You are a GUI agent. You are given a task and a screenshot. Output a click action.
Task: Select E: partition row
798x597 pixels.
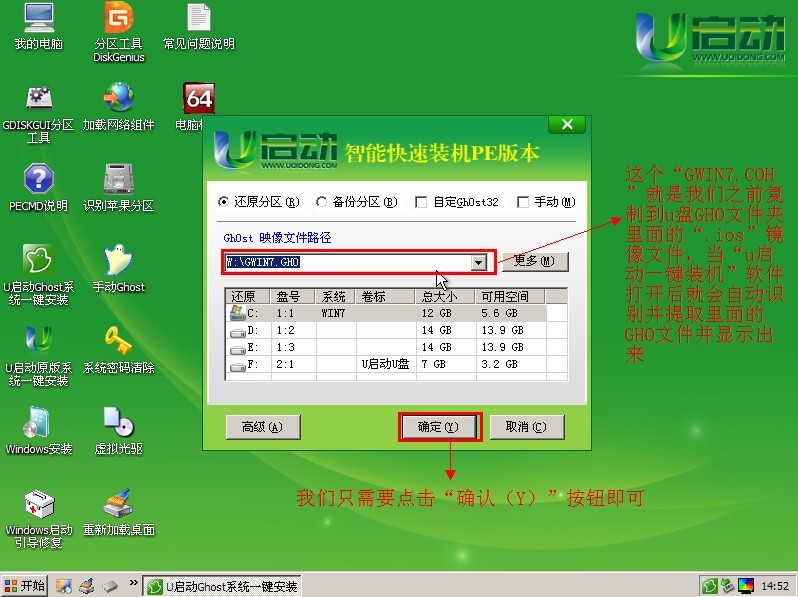coord(396,347)
